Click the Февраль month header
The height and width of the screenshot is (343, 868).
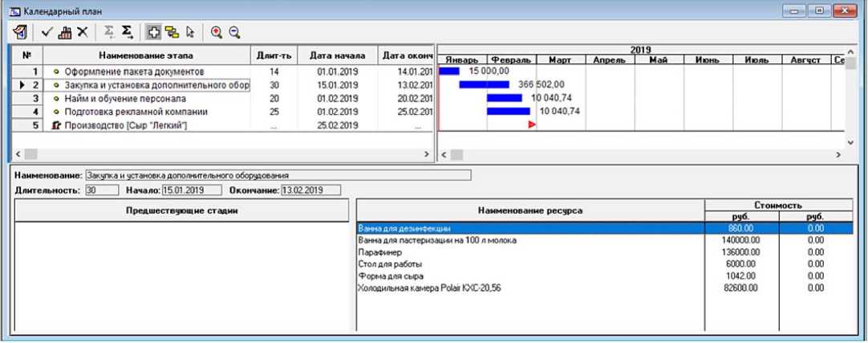512,60
